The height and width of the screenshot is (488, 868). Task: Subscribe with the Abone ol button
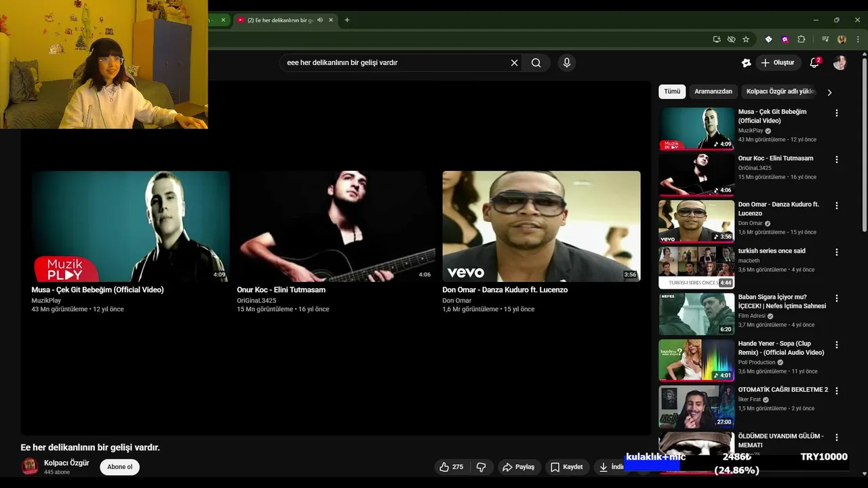point(119,467)
